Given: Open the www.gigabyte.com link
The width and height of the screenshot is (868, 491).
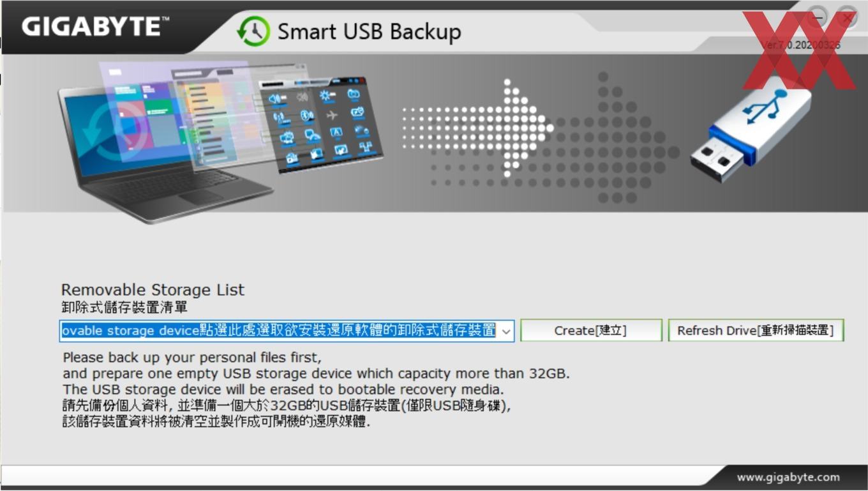Looking at the screenshot, I should 788,477.
